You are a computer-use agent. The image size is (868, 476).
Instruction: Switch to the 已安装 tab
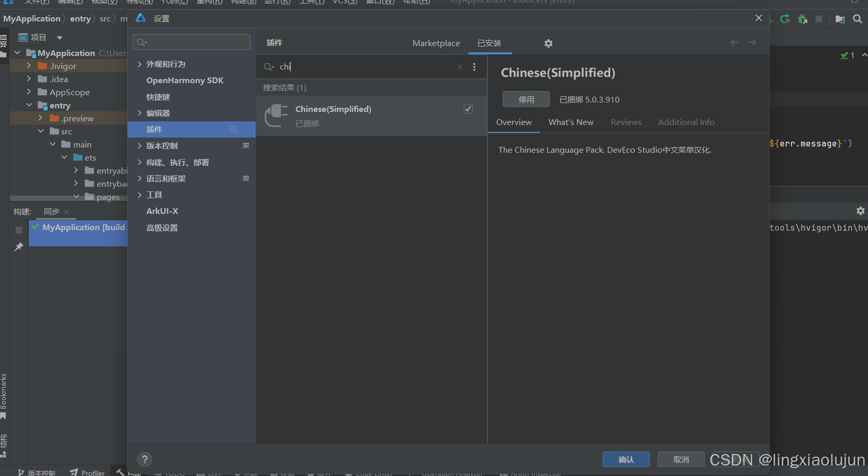[489, 43]
